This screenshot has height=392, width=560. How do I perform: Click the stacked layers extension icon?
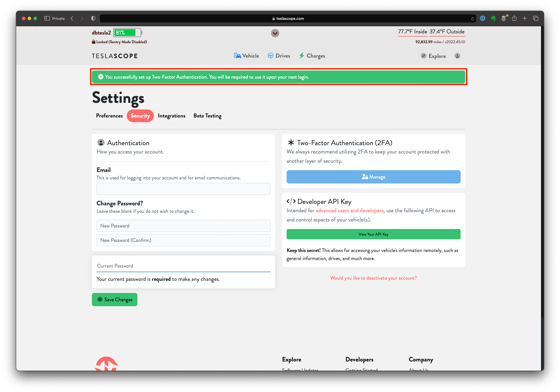[504, 18]
